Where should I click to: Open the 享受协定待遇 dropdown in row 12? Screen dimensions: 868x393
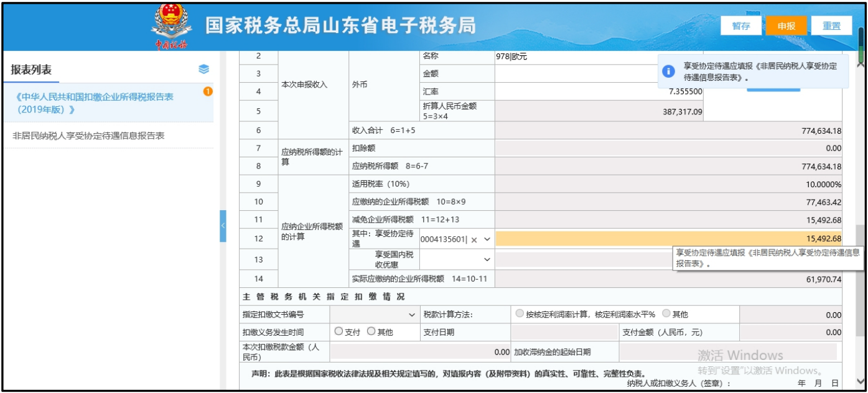click(487, 239)
